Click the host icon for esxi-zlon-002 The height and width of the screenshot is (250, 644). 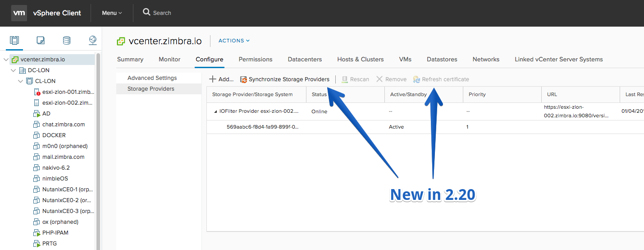(x=37, y=103)
